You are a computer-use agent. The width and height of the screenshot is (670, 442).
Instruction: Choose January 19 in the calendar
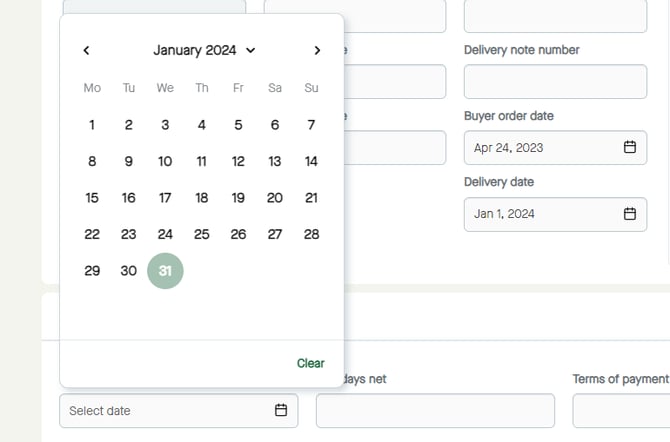coord(238,198)
